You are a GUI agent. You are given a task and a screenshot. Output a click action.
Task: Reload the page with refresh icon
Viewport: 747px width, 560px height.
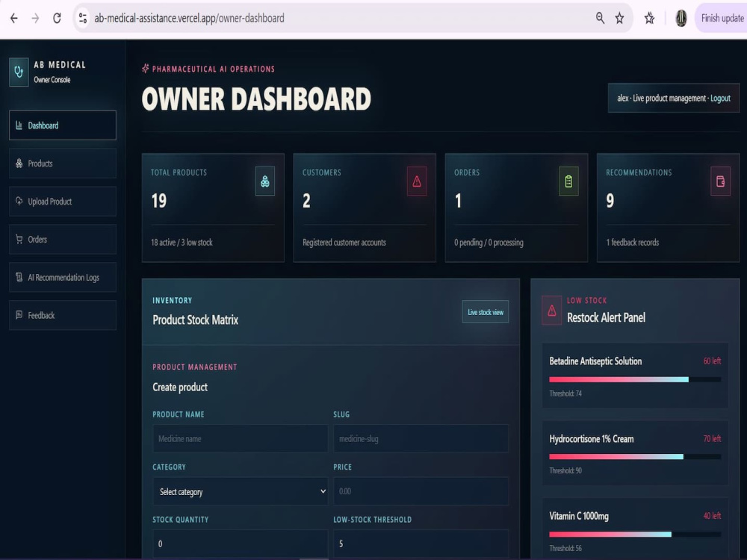pos(57,18)
